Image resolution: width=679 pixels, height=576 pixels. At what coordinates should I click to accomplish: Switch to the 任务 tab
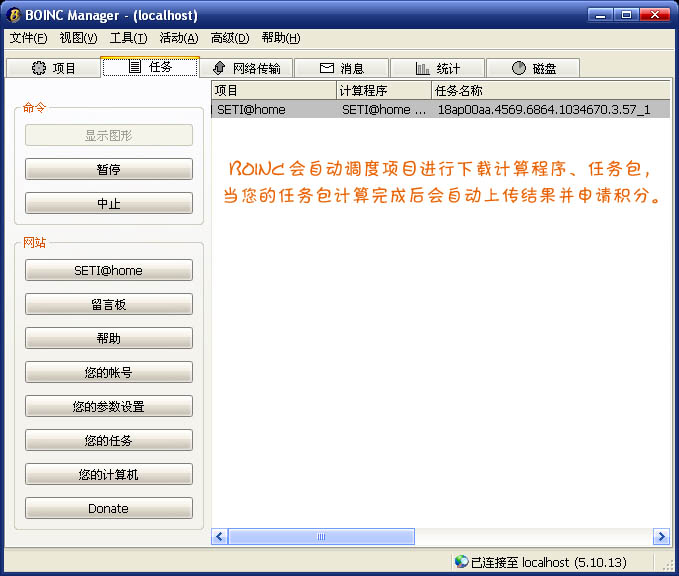150,67
